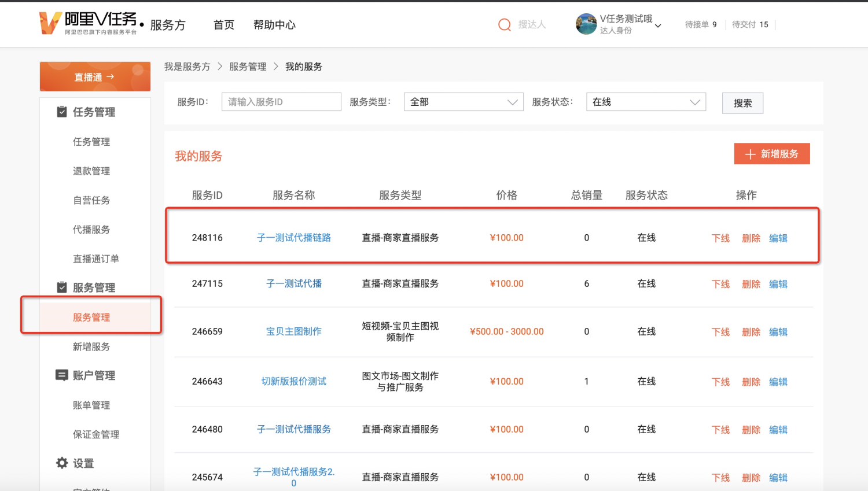Image resolution: width=868 pixels, height=491 pixels.
Task: Click the 新增服务 orange button
Action: [x=772, y=154]
